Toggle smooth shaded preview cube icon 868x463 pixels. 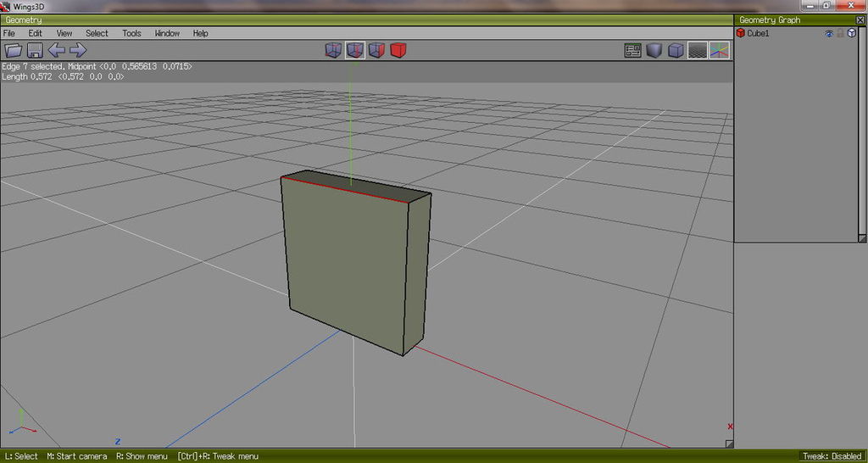click(654, 51)
